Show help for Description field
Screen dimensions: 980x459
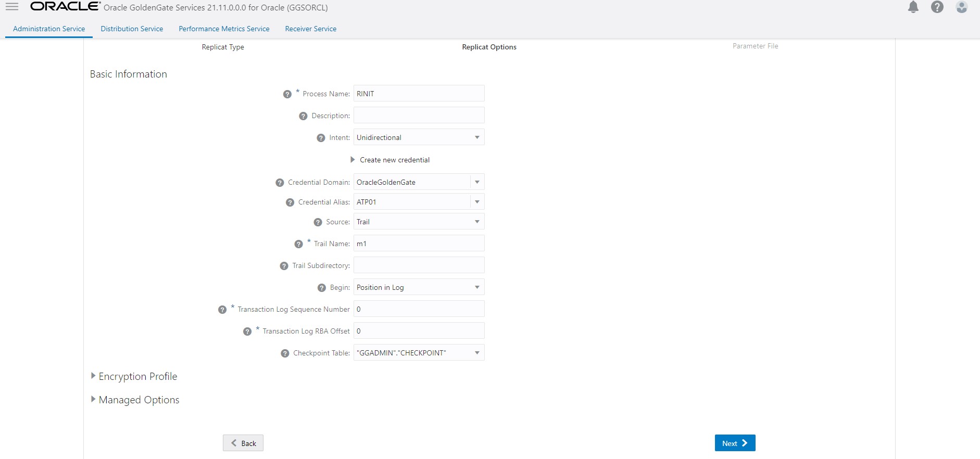[x=303, y=116]
